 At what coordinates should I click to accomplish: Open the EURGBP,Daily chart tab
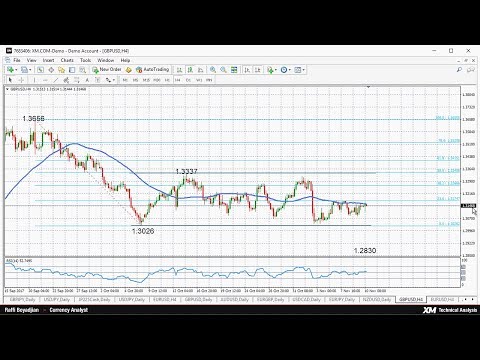270,300
